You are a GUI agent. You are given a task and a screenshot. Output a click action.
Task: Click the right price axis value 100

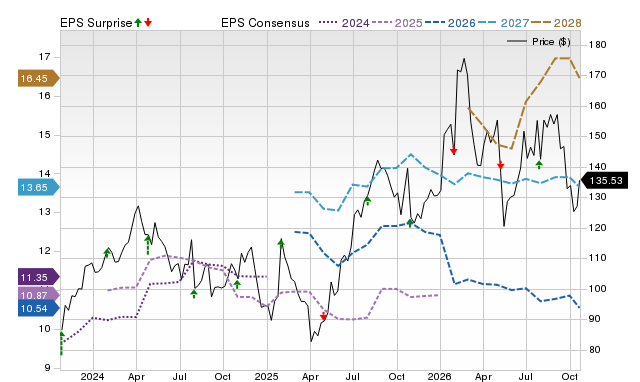point(598,289)
